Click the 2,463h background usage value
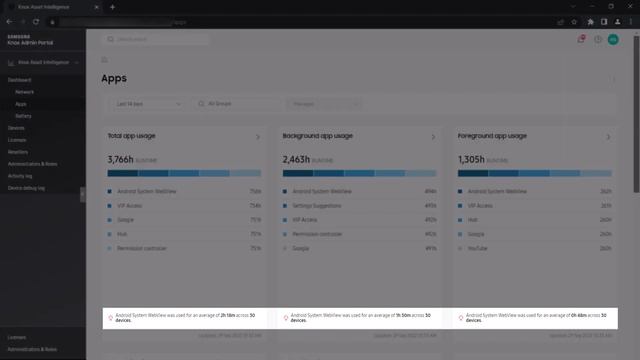 tap(296, 159)
